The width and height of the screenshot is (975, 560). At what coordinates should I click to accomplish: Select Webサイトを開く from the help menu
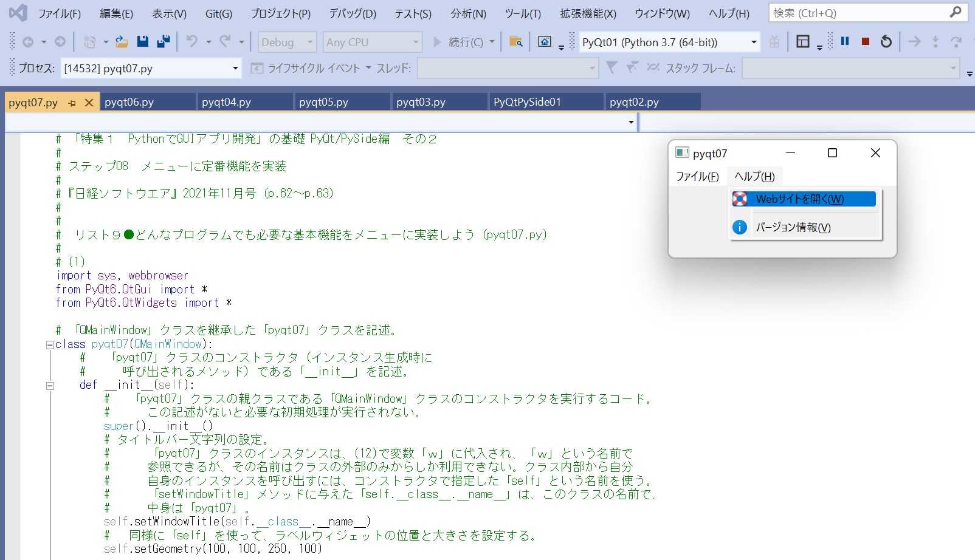click(796, 199)
